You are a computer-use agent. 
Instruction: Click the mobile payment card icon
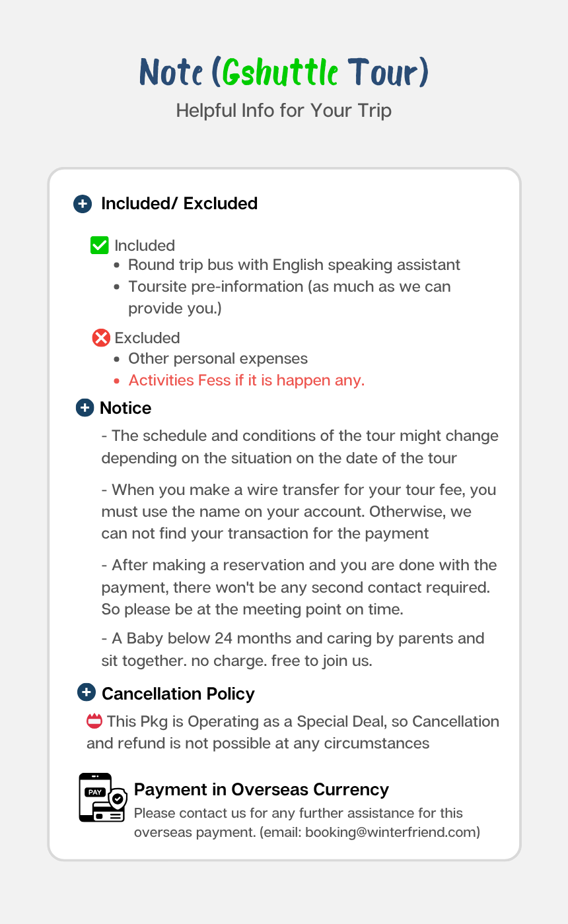pos(102,797)
